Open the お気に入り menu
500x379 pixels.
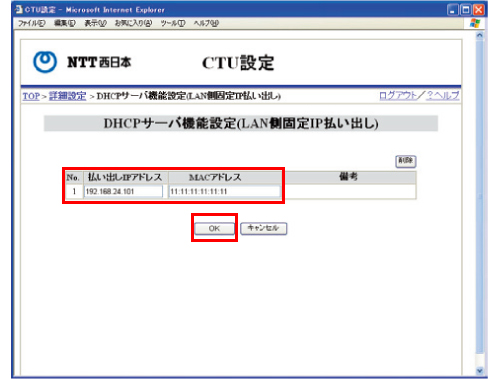(133, 23)
